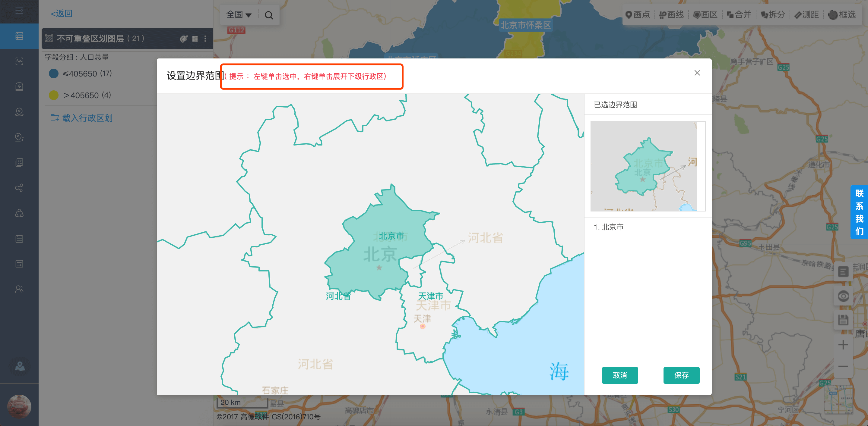Viewport: 868px width, 426px height.
Task: Click the 联系我们 contact tab
Action: [x=859, y=212]
